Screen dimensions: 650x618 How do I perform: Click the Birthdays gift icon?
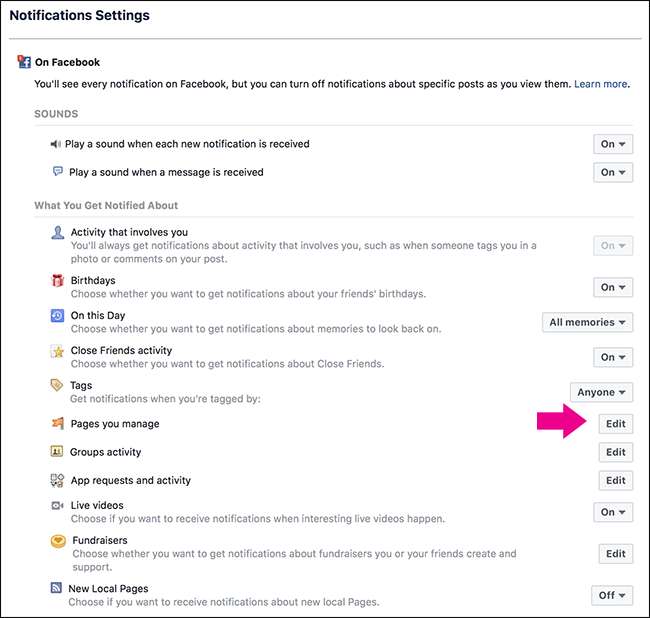tap(57, 282)
